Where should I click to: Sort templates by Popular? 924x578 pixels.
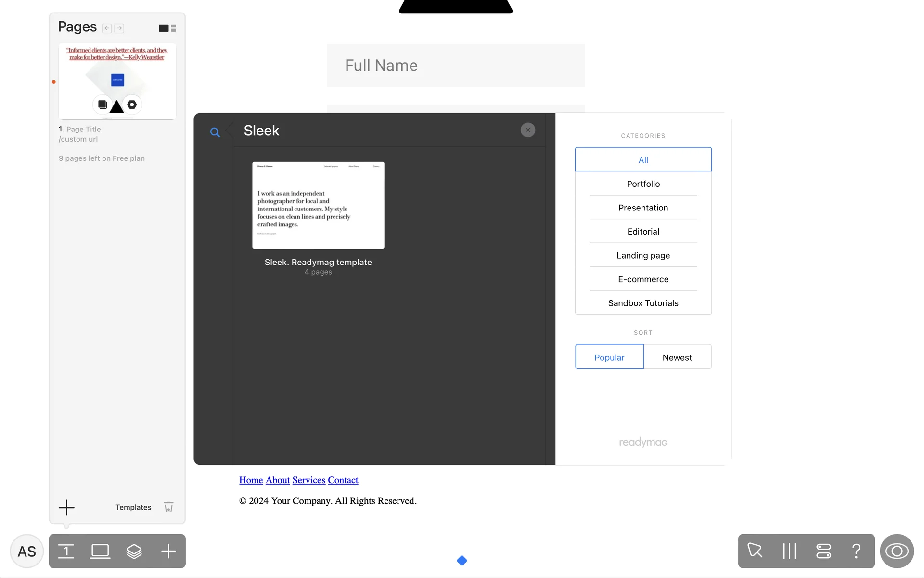(x=609, y=357)
